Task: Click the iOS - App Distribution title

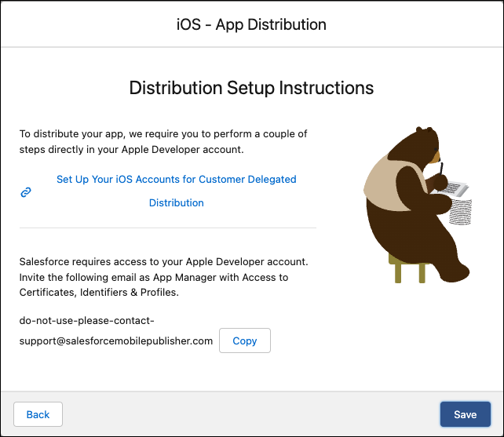Action: click(x=251, y=25)
